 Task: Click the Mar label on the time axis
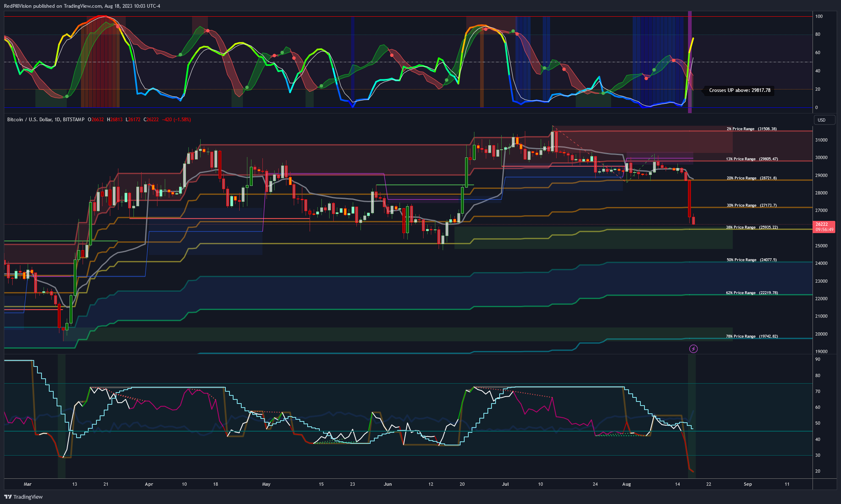point(27,484)
